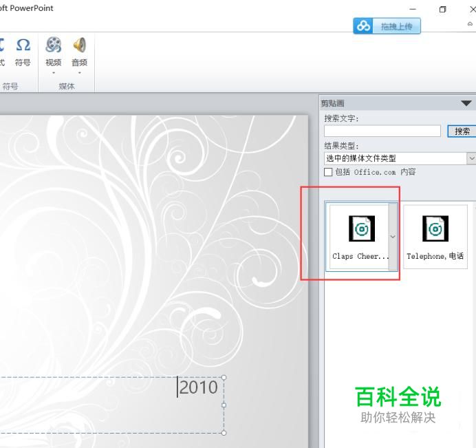Open the clip art pane options triangle
476x448 pixels.
[466, 103]
